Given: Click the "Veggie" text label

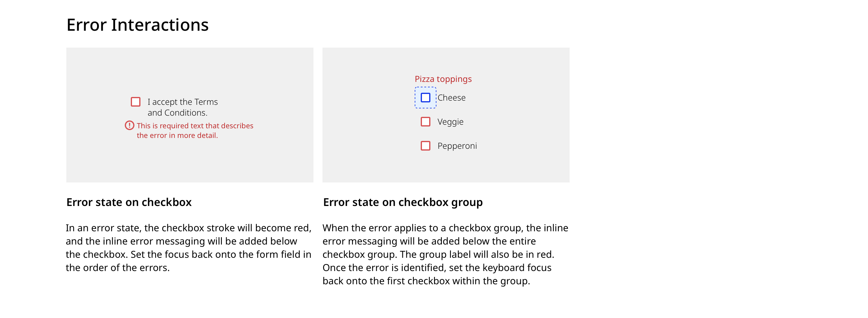Looking at the screenshot, I should click(450, 122).
